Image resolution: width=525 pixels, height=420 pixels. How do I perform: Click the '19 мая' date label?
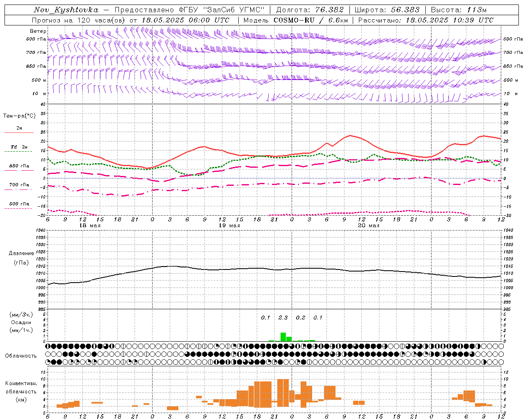click(x=229, y=226)
